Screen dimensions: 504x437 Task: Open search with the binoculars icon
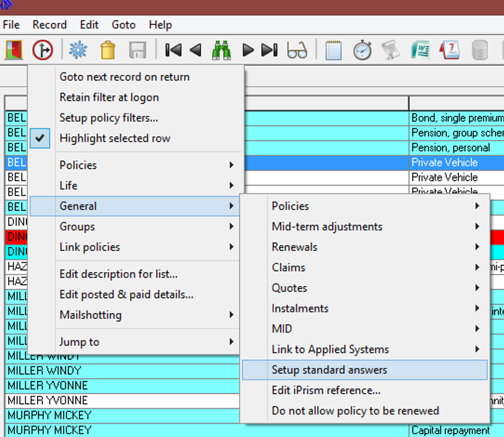tap(221, 50)
